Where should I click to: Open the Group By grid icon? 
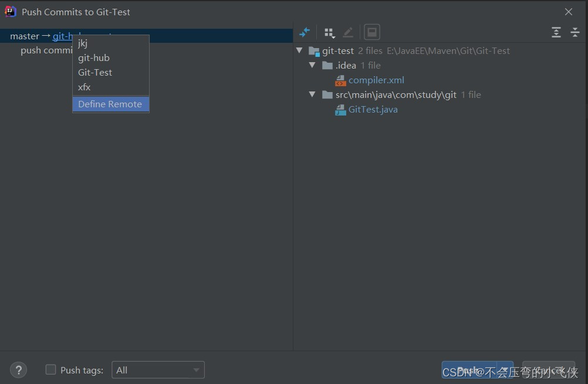pos(330,33)
